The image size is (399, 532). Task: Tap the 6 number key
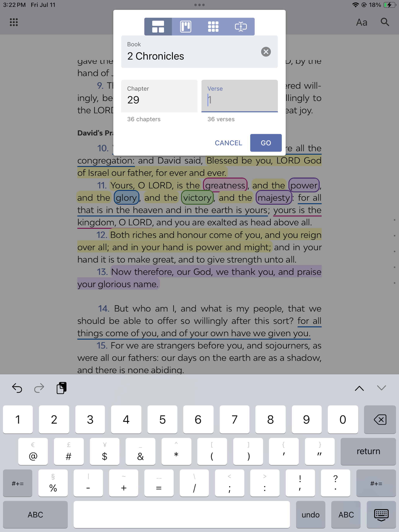[198, 419]
